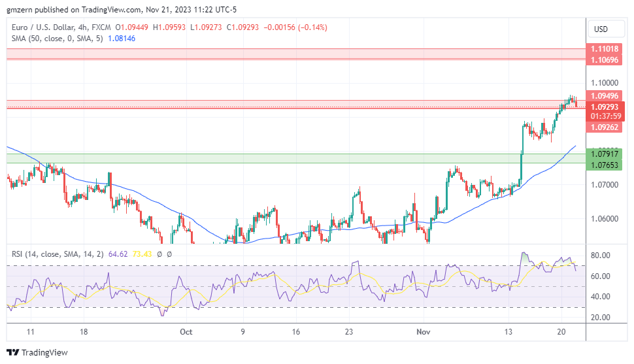
Task: Click the RSI (14, close, SMA, 14, 2) legend
Action: coord(58,254)
